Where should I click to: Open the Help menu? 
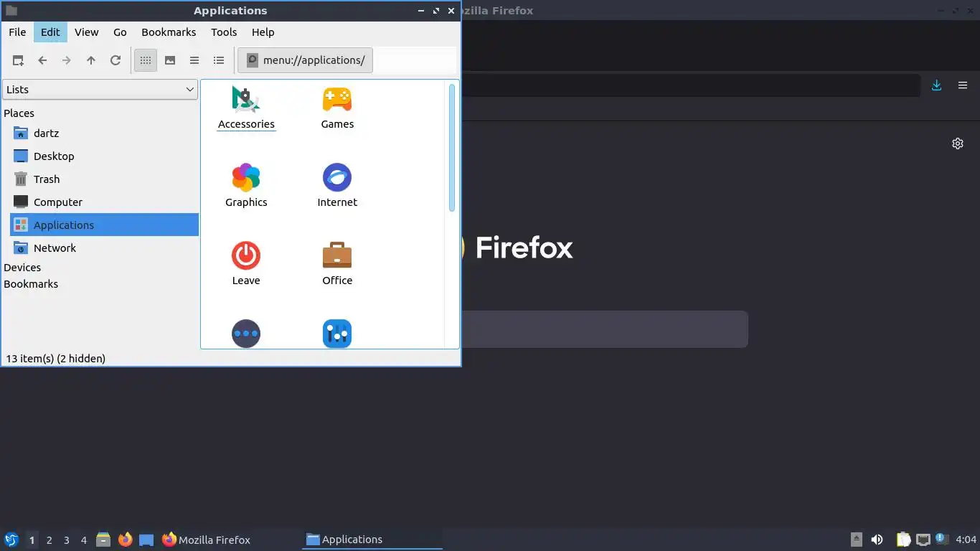[x=263, y=32]
